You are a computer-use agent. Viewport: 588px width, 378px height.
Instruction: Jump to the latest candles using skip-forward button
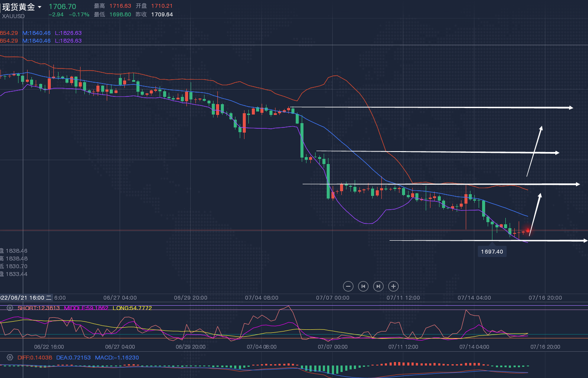tap(378, 286)
